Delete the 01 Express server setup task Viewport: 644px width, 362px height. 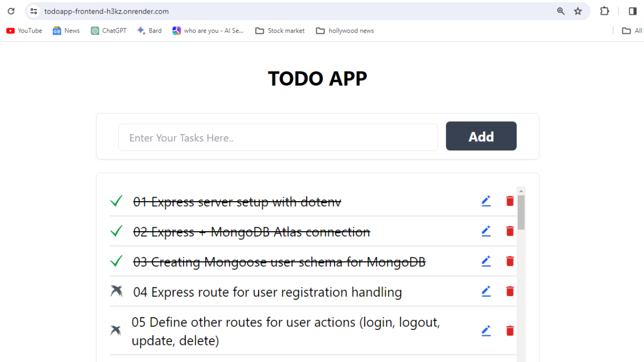tap(510, 201)
